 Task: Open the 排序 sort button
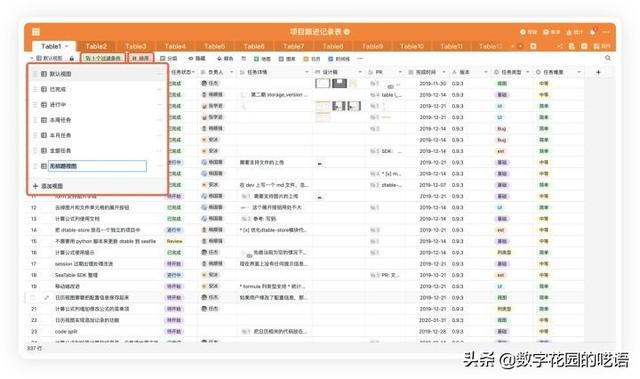pyautogui.click(x=141, y=59)
